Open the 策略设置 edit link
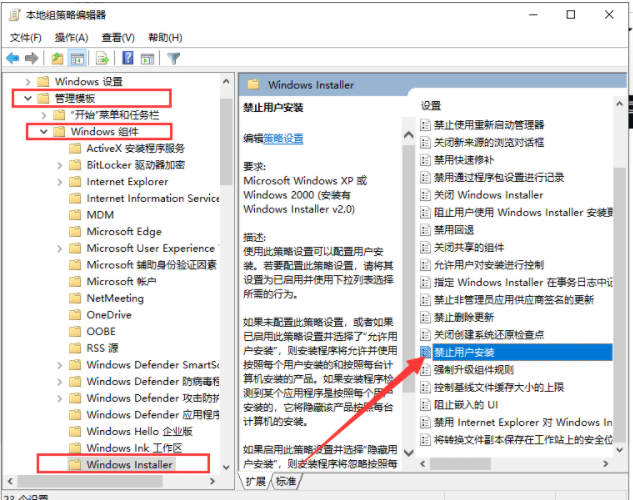 pyautogui.click(x=283, y=139)
